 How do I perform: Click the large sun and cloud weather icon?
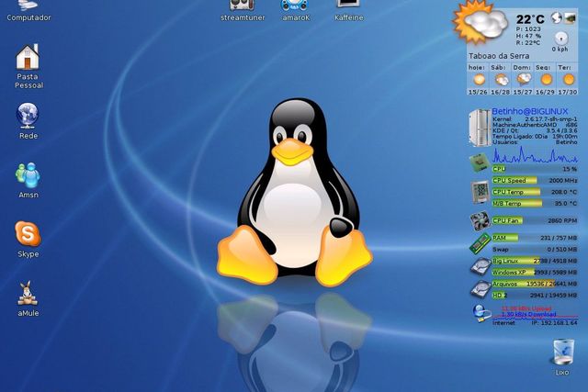480,23
